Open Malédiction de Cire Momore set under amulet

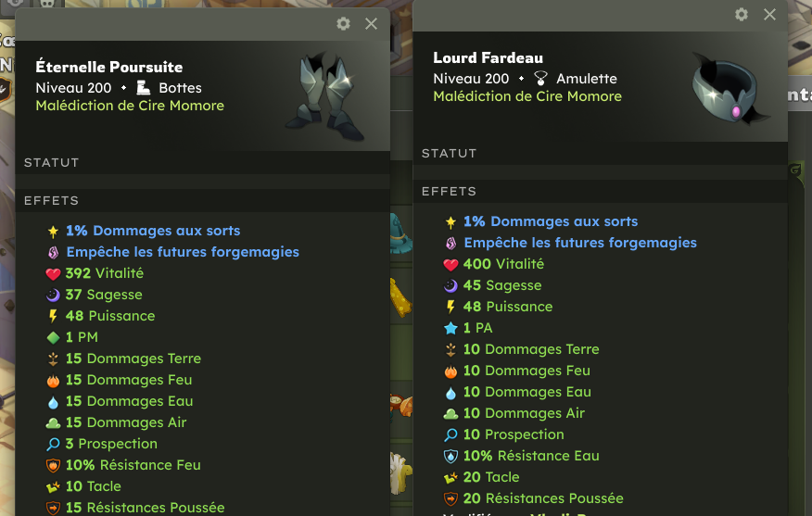(x=527, y=96)
